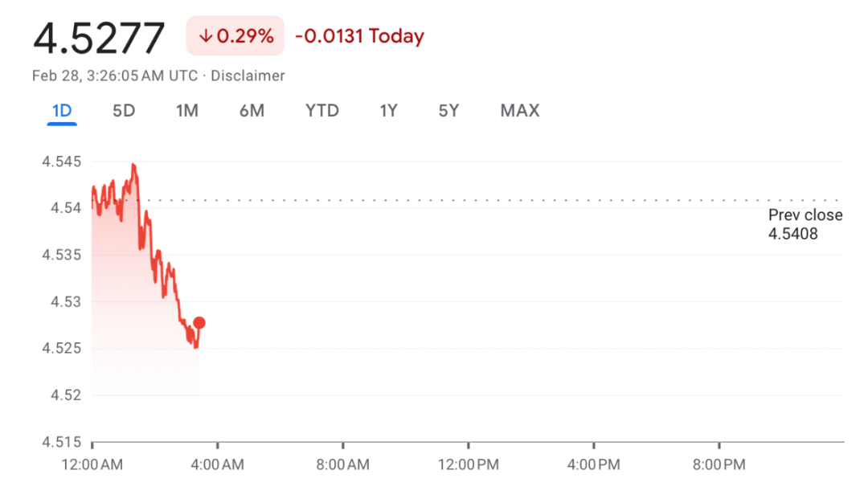Click the 12:00 PM axis label

(x=469, y=464)
